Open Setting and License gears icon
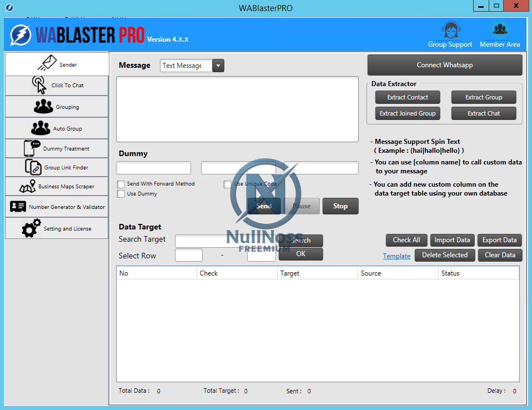Image resolution: width=532 pixels, height=410 pixels. [x=31, y=228]
